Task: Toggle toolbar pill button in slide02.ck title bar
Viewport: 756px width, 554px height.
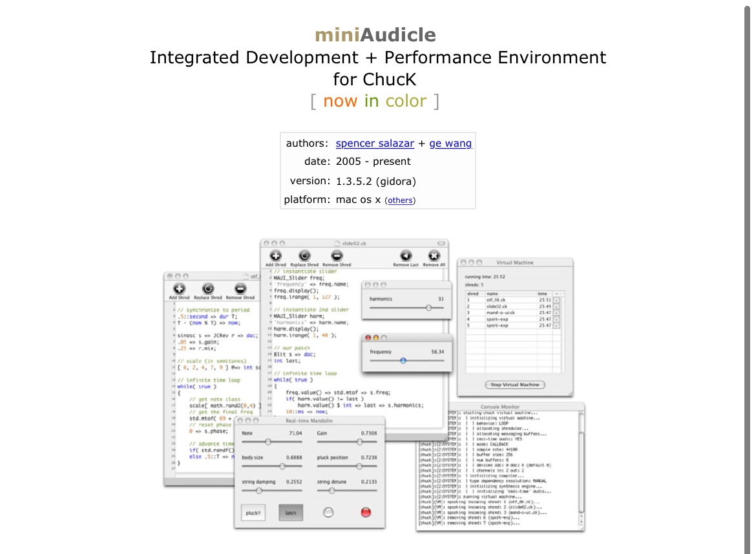Action: [x=441, y=244]
